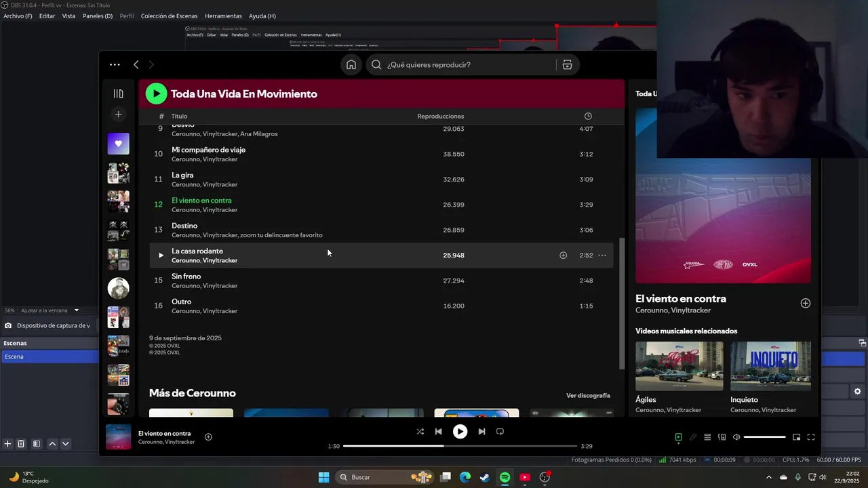Show hidden system tray icons

pos(768,477)
